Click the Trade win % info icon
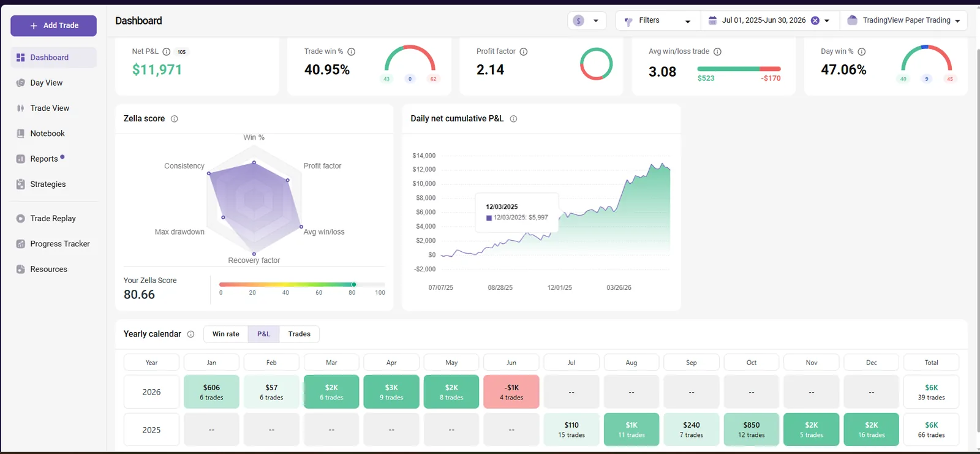The width and height of the screenshot is (980, 454). (x=352, y=51)
